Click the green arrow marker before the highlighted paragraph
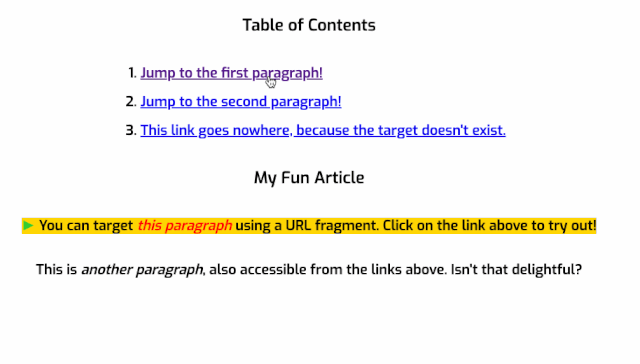This screenshot has height=364, width=640. [28, 225]
